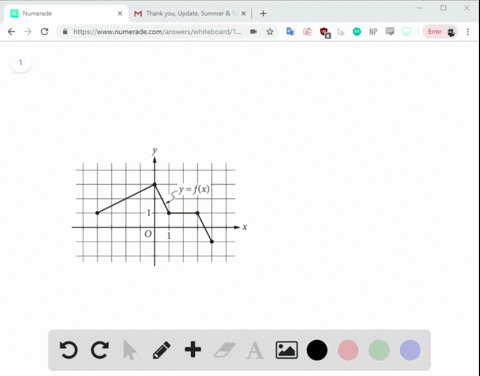Pick the pink pen color
This screenshot has width=480, height=376.
click(x=348, y=350)
